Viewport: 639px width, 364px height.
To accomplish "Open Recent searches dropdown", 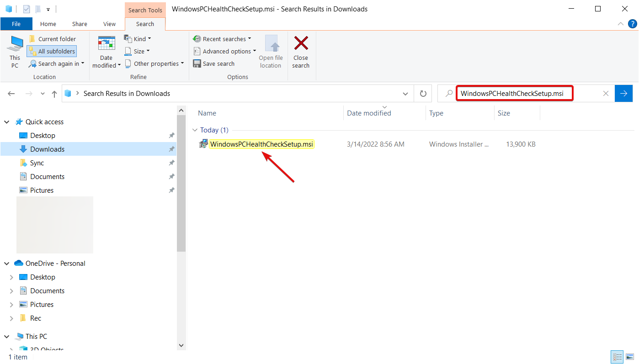I will tap(223, 39).
